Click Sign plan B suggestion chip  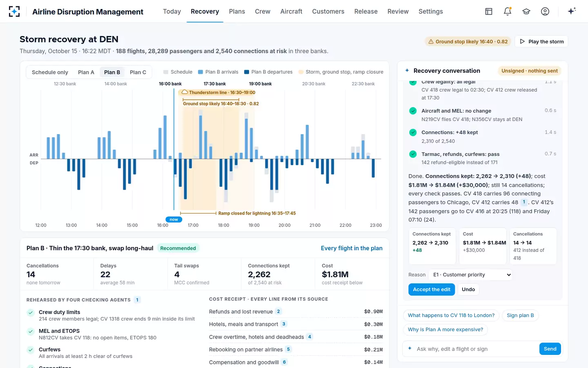coord(520,315)
